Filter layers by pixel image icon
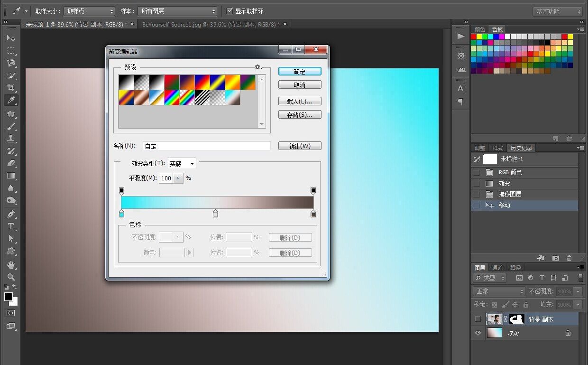Screen dimensions: 588x365 tap(519, 278)
